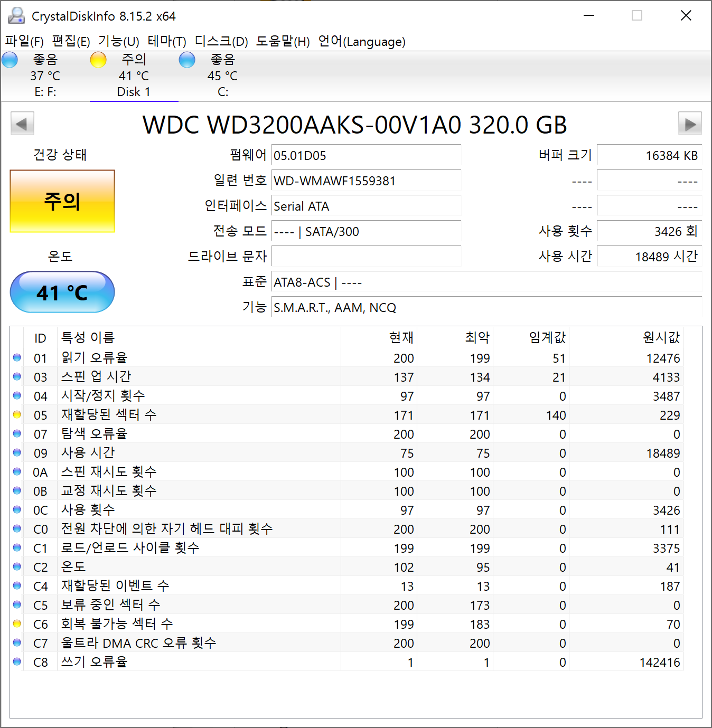Click status dot for attribute C2 온도
The image size is (712, 728).
coord(17,566)
